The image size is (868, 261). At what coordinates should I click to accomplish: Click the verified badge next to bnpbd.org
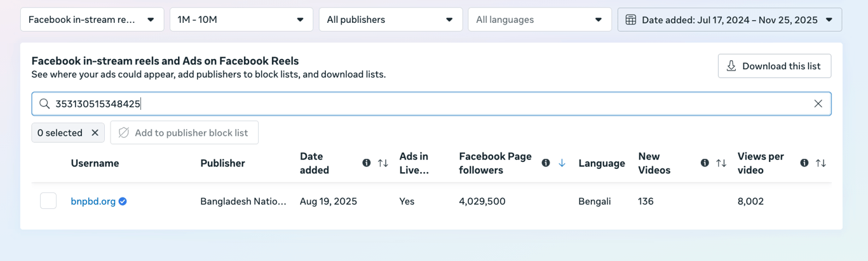(x=123, y=201)
